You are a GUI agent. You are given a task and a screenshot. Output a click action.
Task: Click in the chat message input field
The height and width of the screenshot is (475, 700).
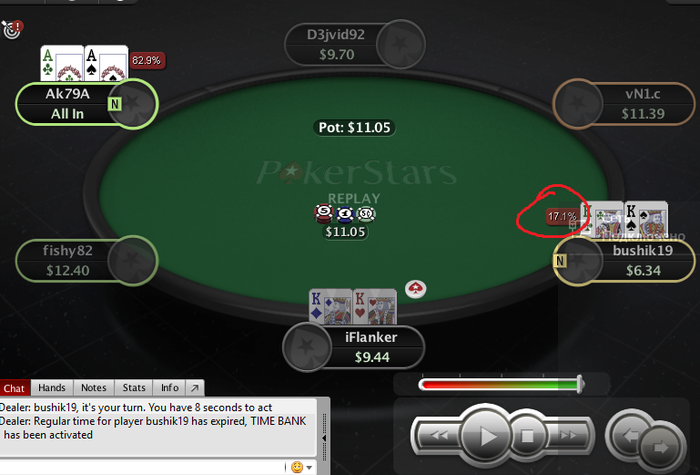[143, 467]
